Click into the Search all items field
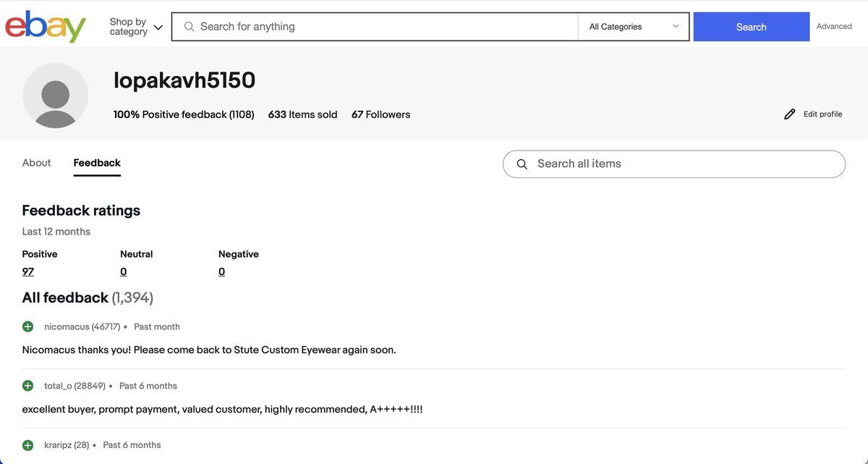This screenshot has height=464, width=868. coord(680,164)
